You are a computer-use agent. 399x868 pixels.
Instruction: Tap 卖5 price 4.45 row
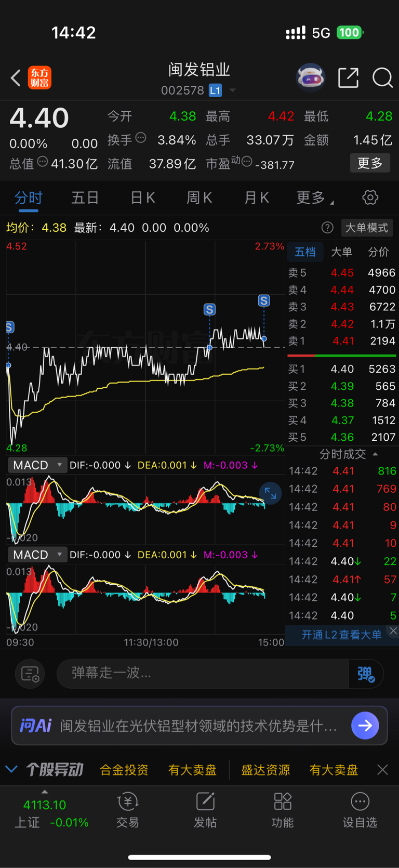coord(342,272)
